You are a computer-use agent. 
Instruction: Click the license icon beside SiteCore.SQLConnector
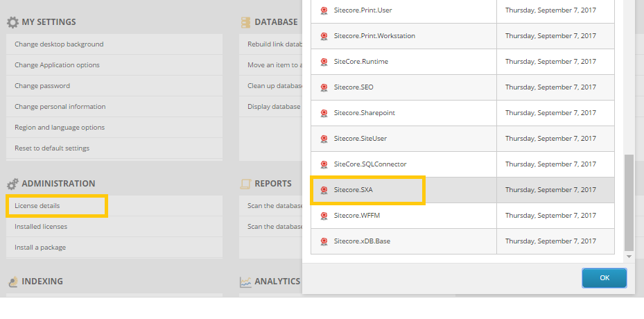(x=324, y=164)
